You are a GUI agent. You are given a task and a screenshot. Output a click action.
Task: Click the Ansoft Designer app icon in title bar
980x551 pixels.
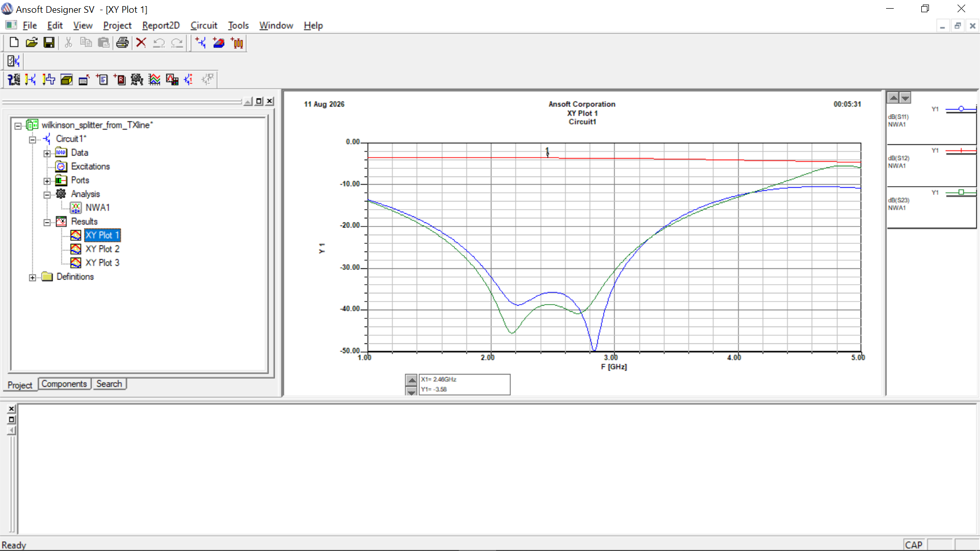click(7, 9)
